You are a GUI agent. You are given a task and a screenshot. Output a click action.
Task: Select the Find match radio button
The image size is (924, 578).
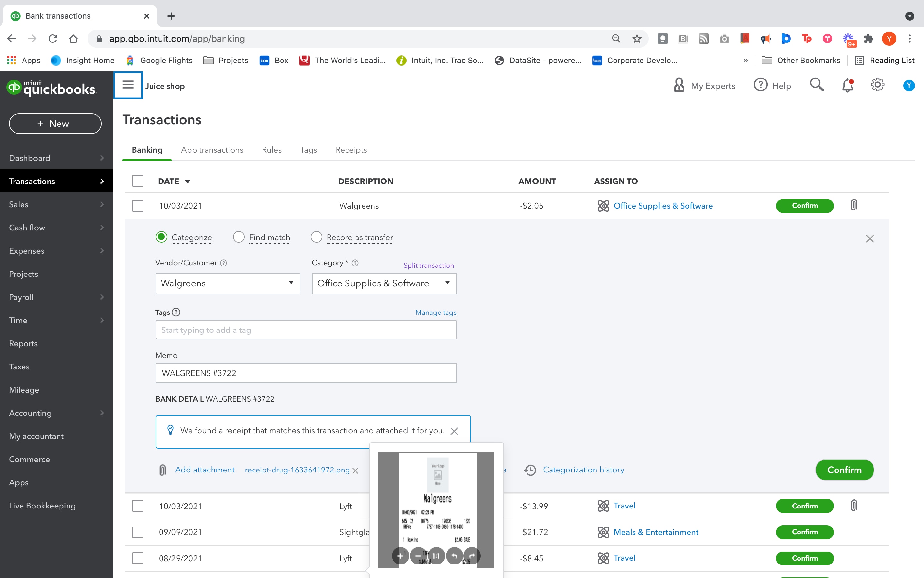click(238, 237)
